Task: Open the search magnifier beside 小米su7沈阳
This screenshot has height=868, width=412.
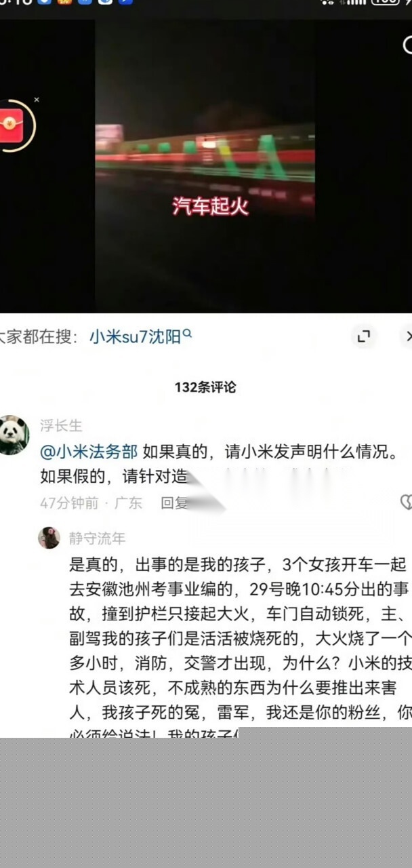Action: pos(188,334)
